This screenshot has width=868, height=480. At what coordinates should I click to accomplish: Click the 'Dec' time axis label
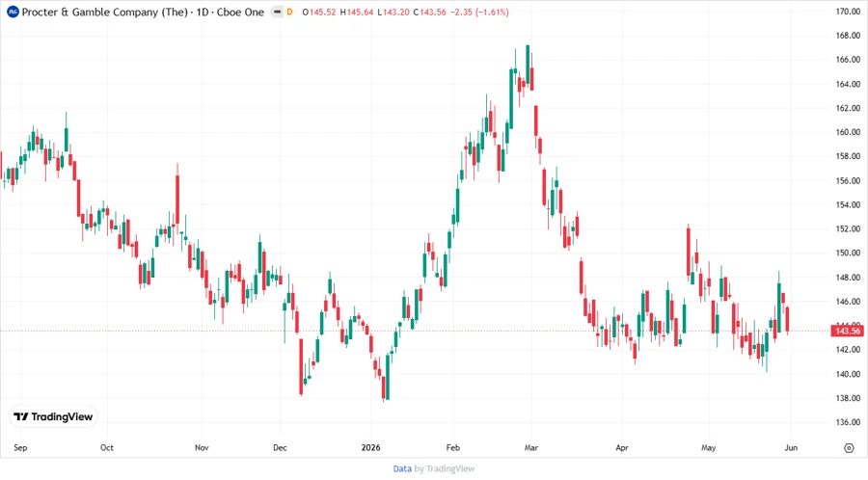(280, 447)
